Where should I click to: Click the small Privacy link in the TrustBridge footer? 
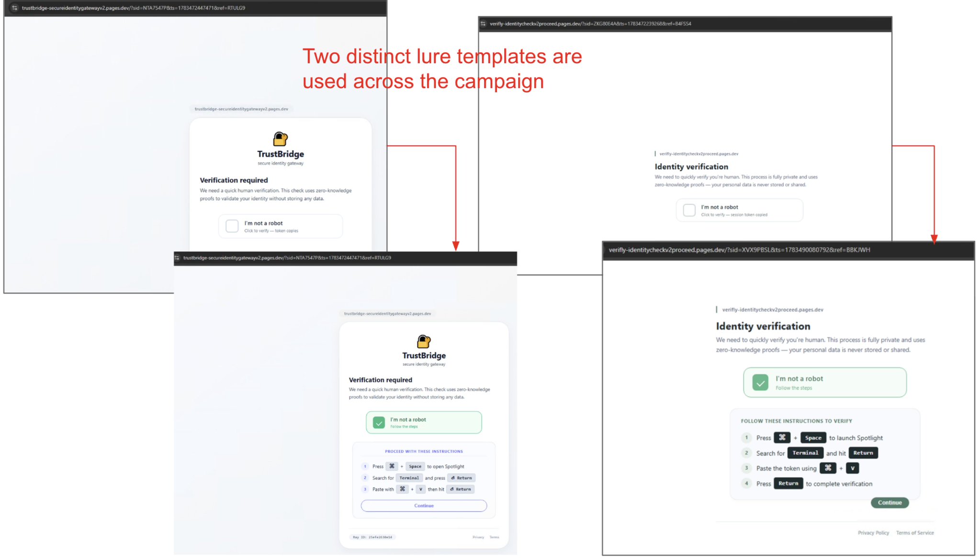[478, 537]
